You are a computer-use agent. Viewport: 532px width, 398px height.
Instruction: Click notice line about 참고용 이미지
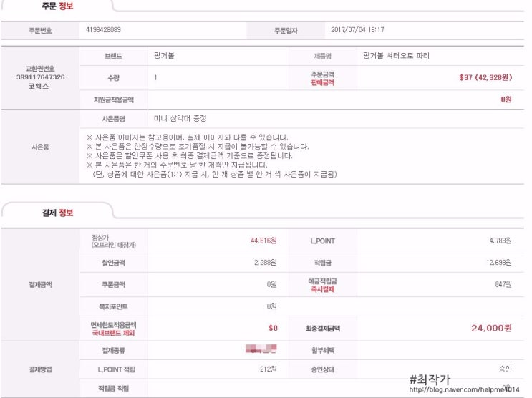click(187, 137)
